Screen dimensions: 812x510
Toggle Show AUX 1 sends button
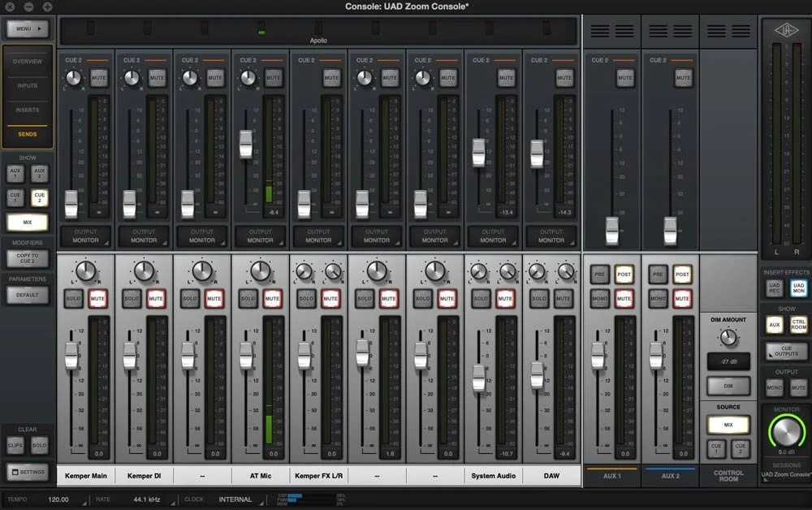pyautogui.click(x=15, y=174)
